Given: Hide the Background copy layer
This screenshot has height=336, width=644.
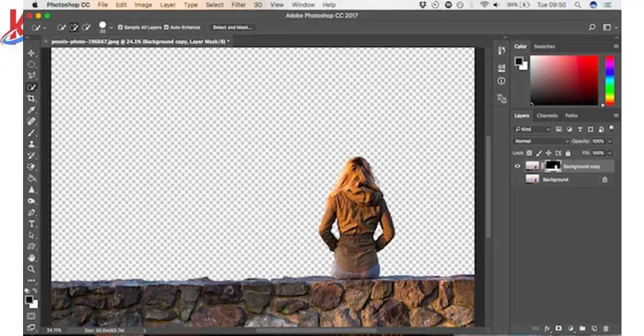Looking at the screenshot, I should pyautogui.click(x=517, y=166).
